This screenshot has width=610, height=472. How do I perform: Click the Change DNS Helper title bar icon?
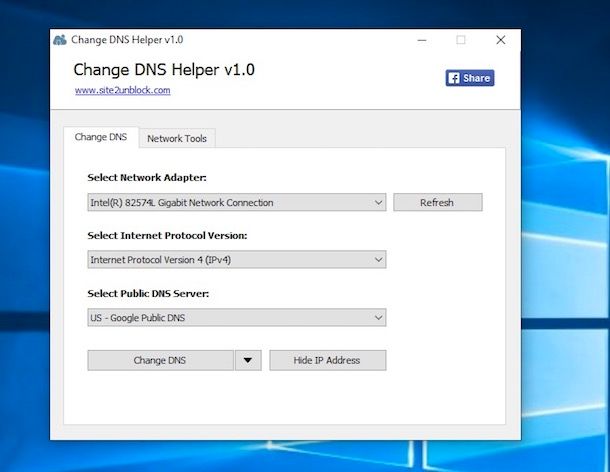pyautogui.click(x=60, y=40)
